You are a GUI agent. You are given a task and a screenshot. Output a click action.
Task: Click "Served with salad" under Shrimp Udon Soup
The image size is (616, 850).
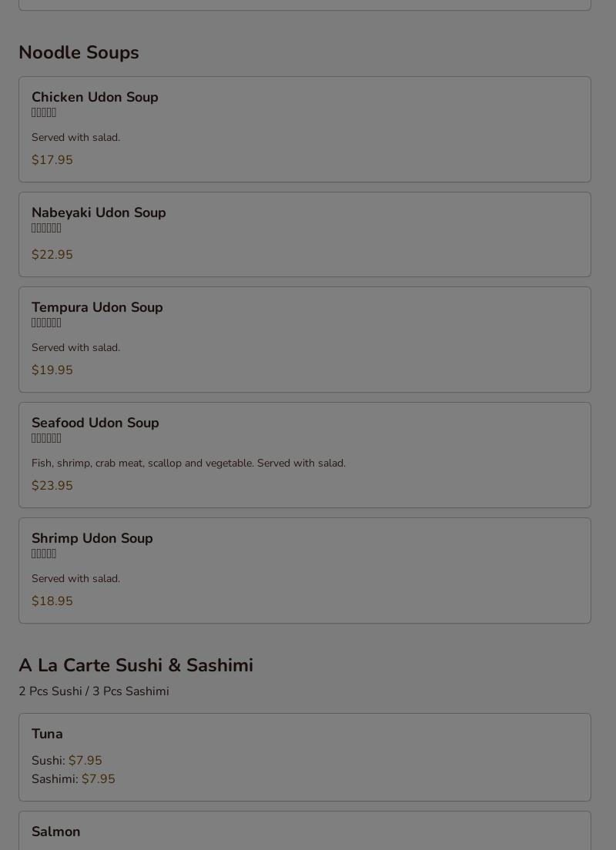pyautogui.click(x=75, y=579)
